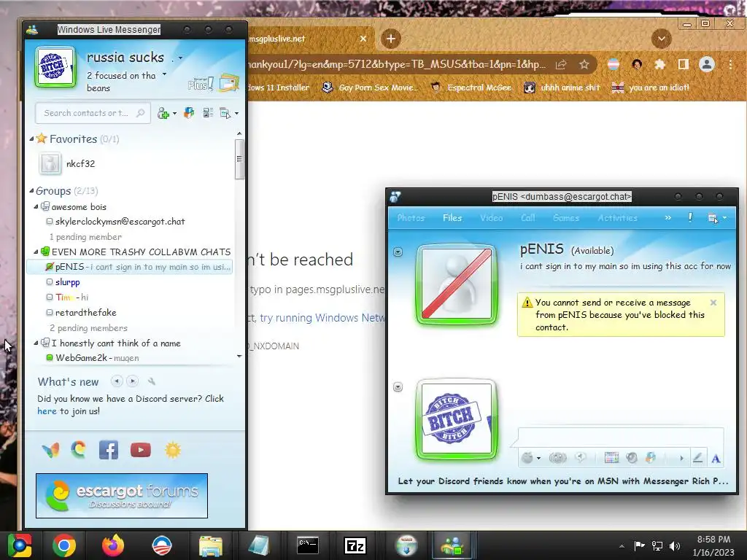747x560 pixels.
Task: Click the handwriting pen icon in chat
Action: (697, 458)
